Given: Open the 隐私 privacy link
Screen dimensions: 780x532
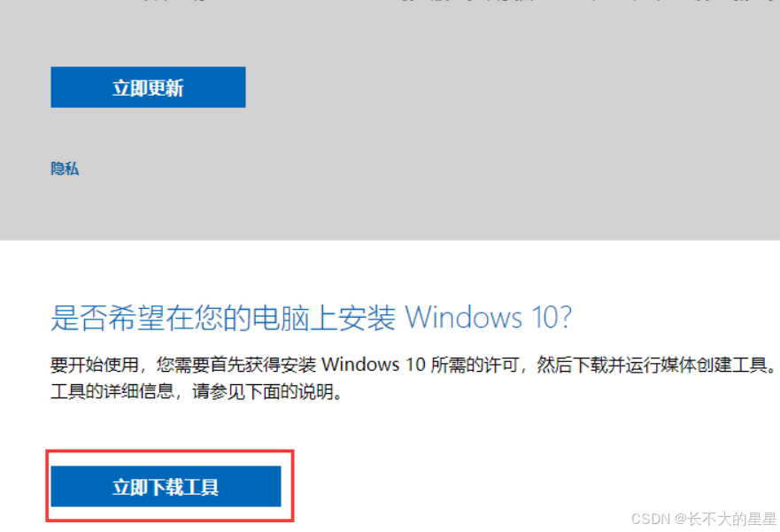Looking at the screenshot, I should (x=65, y=168).
